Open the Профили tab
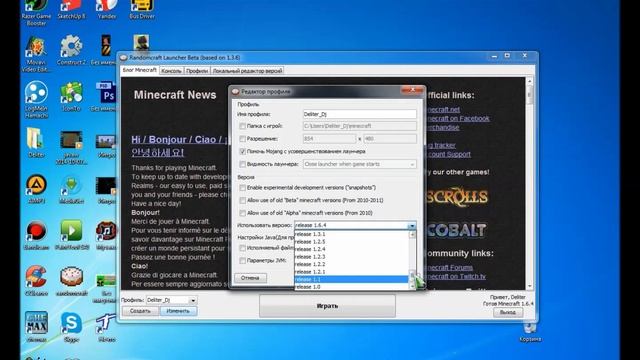The width and height of the screenshot is (640, 360). pyautogui.click(x=197, y=71)
